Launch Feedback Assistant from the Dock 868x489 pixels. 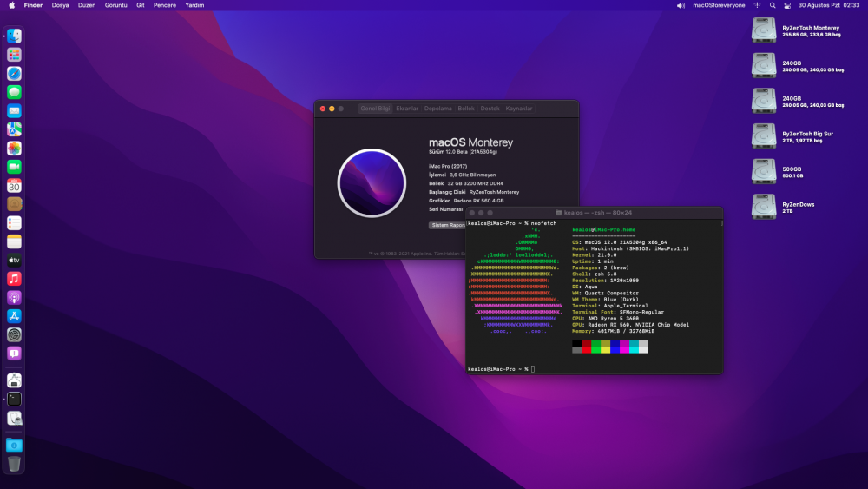(x=15, y=354)
